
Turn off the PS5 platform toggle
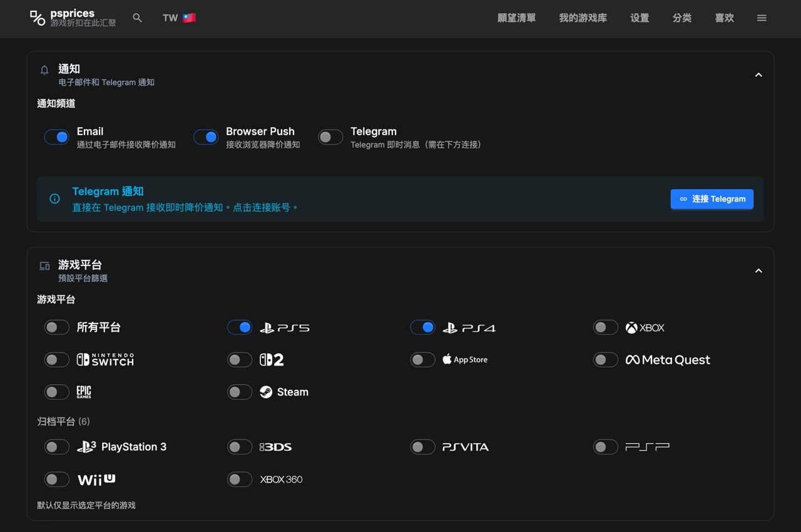pyautogui.click(x=240, y=327)
